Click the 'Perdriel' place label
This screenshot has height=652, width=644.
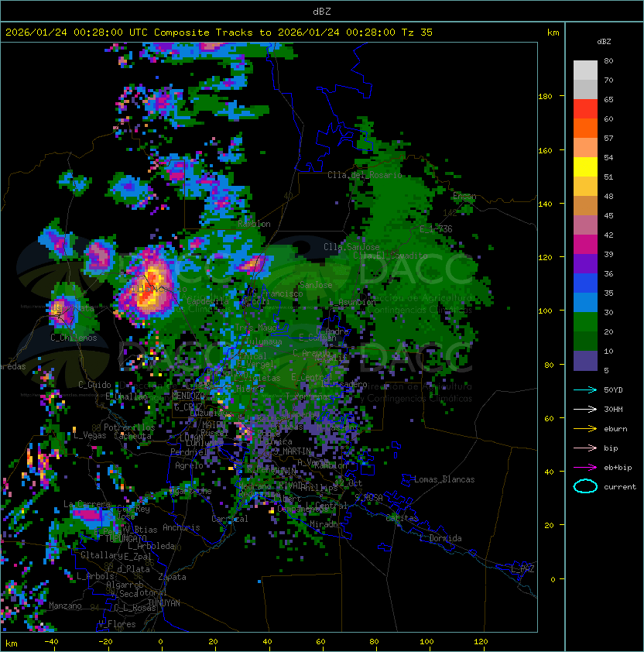(x=189, y=451)
